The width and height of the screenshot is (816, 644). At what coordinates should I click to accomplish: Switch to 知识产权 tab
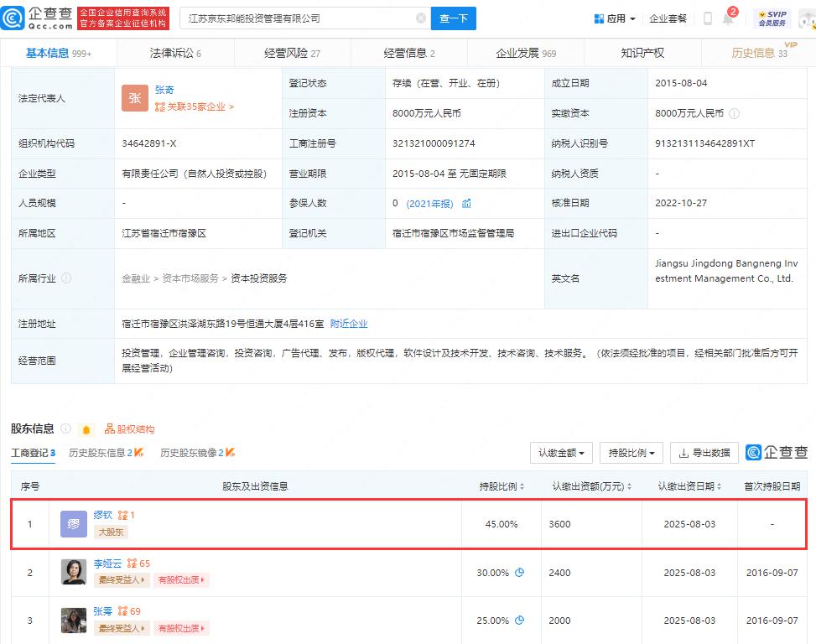pos(642,53)
